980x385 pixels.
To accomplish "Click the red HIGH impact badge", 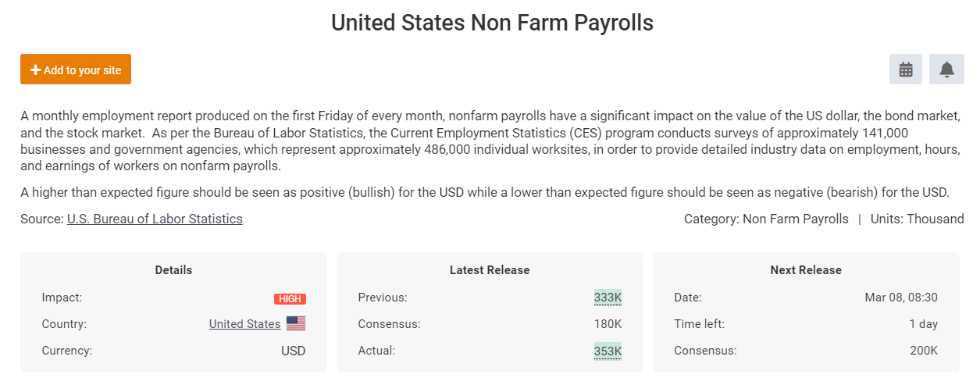I will (x=290, y=298).
